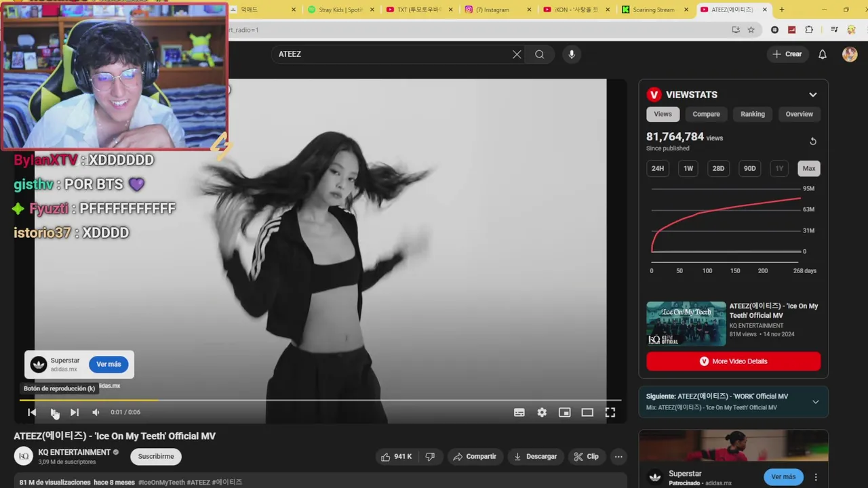Click the install app icon in address bar
Image resolution: width=868 pixels, height=488 pixels.
click(x=736, y=30)
